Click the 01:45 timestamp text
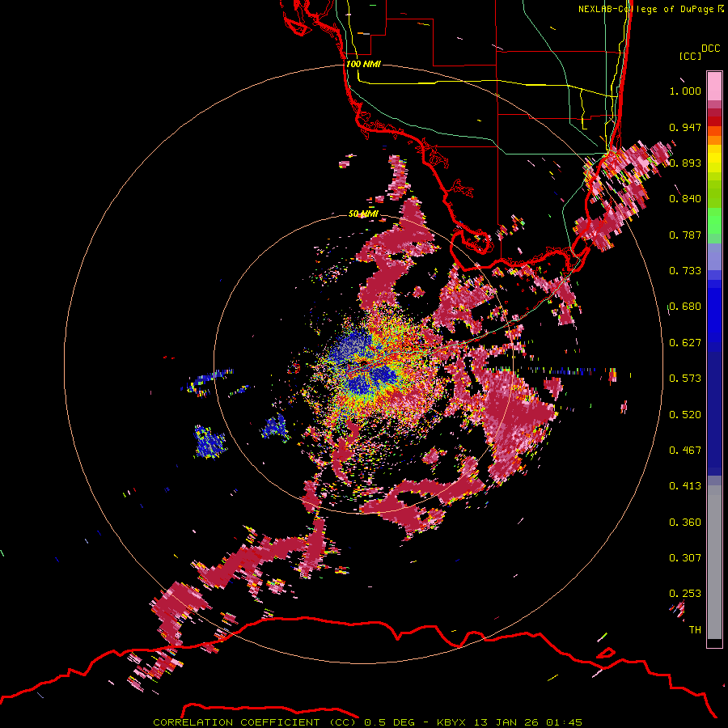This screenshot has height=728, width=728. (564, 722)
